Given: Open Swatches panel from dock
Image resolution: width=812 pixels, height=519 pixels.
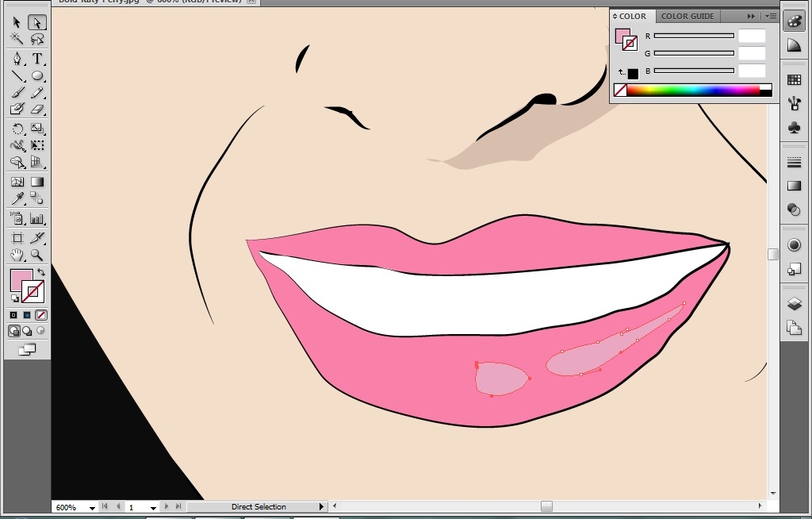Looking at the screenshot, I should (x=794, y=80).
